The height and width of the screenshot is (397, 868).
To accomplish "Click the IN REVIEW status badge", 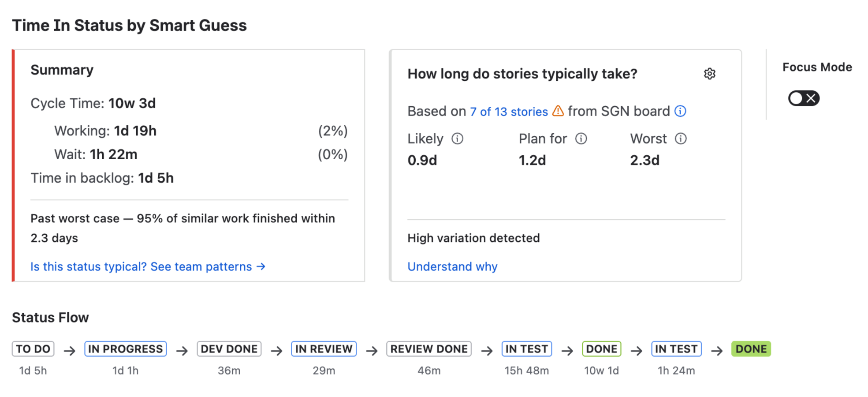I will [324, 349].
